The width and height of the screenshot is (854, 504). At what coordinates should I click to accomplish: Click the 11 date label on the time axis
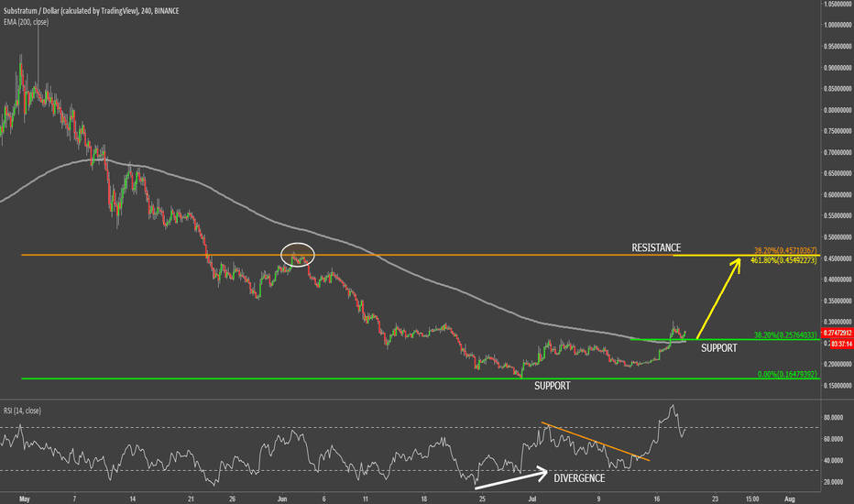click(x=366, y=499)
